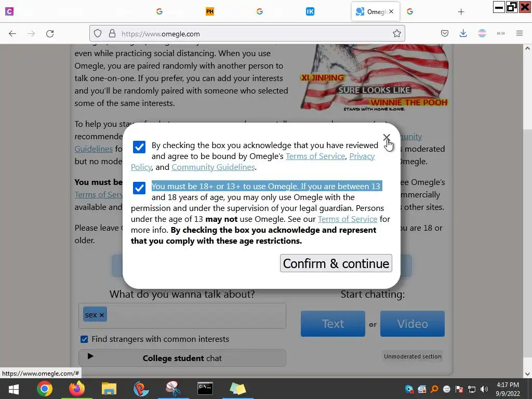Open the toolbar overflow chevrons icon

501,33
